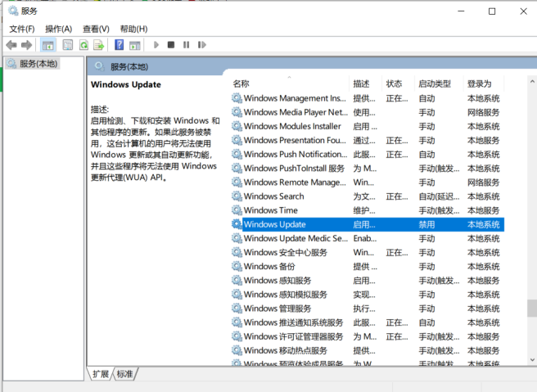Switch to the 标准 tab
This screenshot has height=392, width=537.
(x=124, y=374)
